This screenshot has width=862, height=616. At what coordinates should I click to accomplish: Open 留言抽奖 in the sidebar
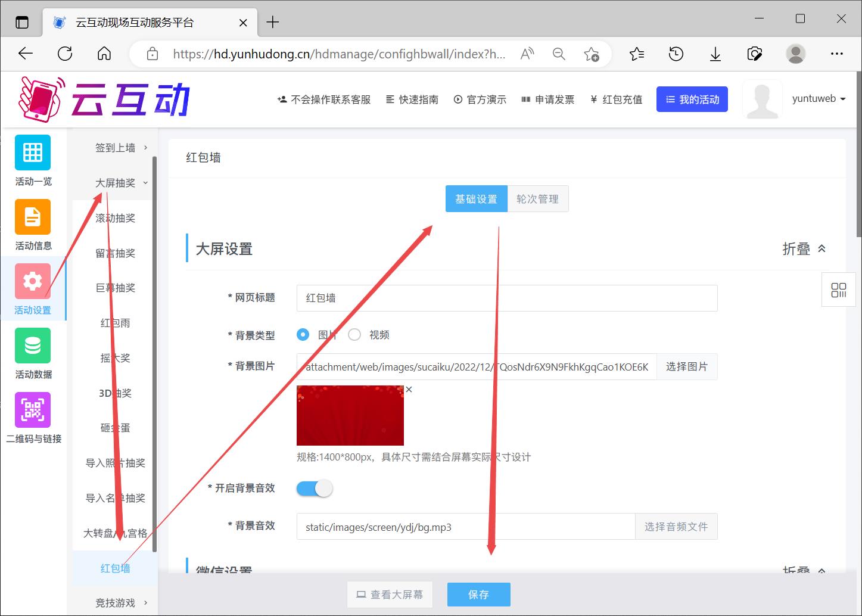[115, 253]
